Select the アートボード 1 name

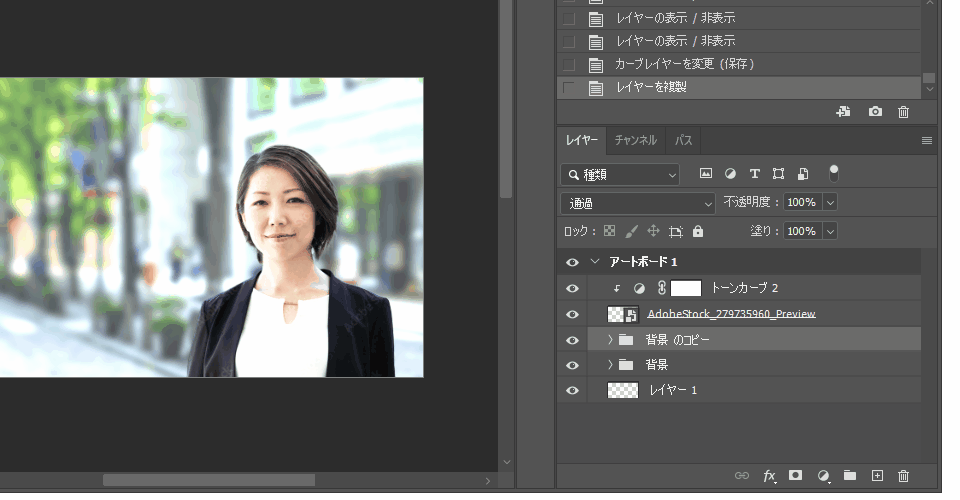click(643, 262)
